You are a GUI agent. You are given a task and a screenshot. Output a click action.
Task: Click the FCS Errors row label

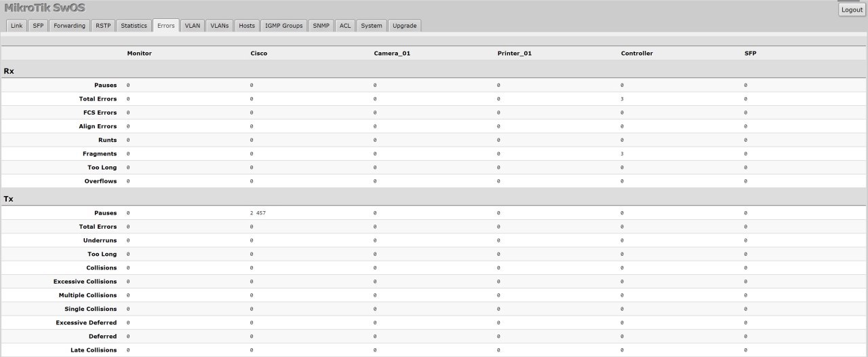click(99, 113)
